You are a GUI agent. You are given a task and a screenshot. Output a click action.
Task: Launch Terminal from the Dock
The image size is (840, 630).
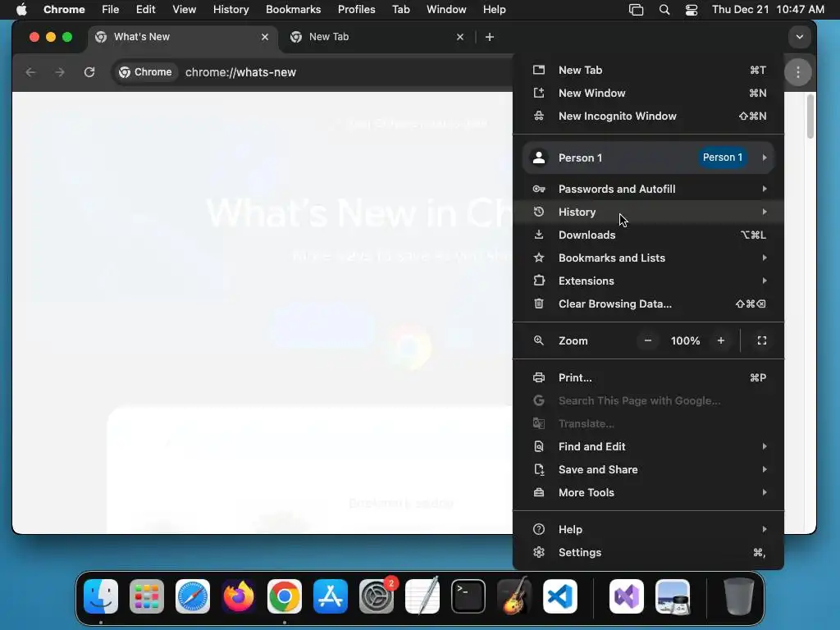(x=468, y=596)
